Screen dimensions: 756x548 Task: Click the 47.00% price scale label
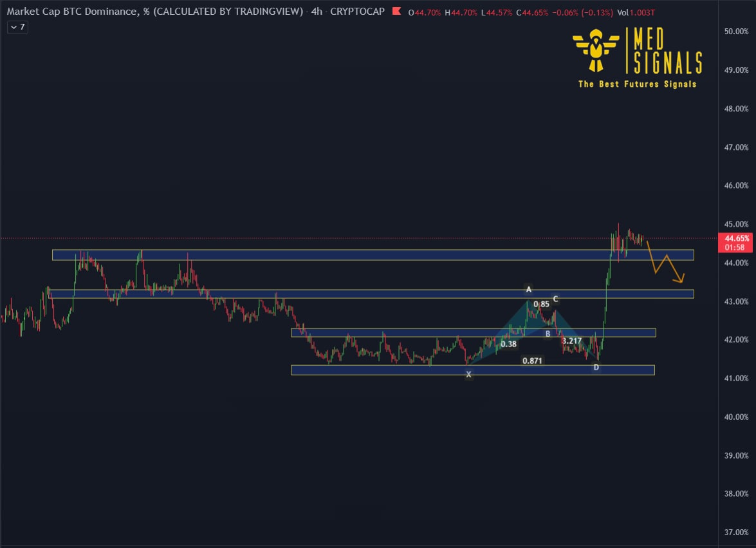point(736,147)
